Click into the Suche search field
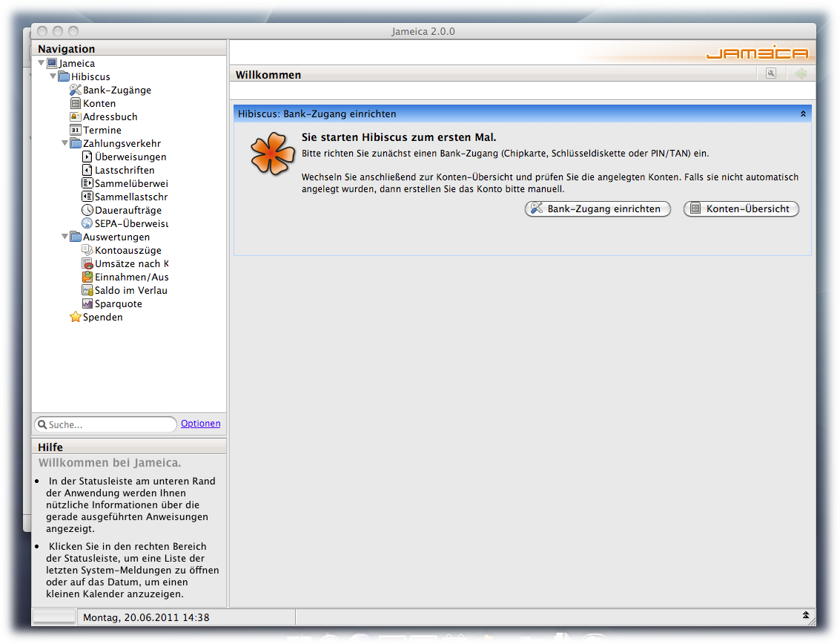Image resolution: width=840 pixels, height=644 pixels. coord(105,424)
